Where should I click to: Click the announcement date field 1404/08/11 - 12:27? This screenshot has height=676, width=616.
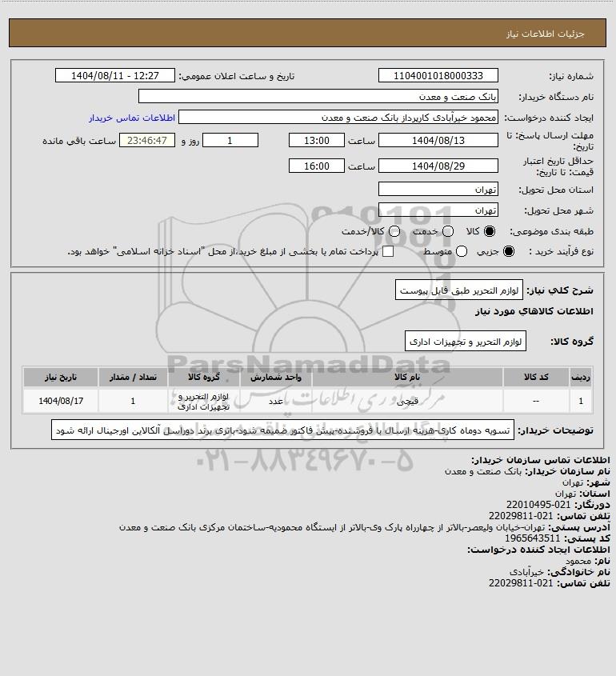[x=115, y=75]
